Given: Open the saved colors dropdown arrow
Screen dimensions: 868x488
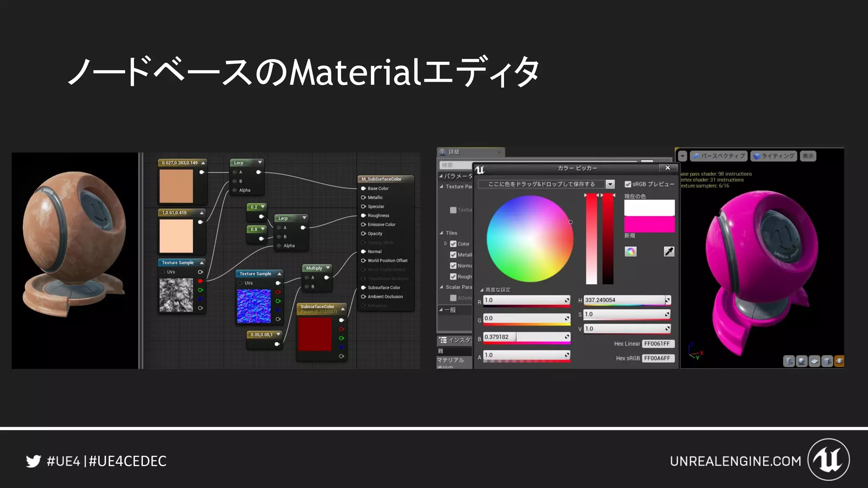Looking at the screenshot, I should 610,184.
